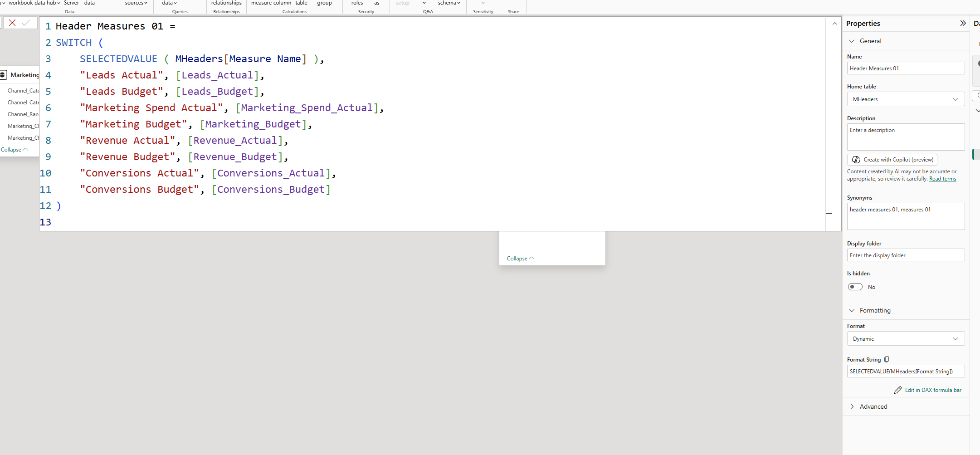Click the measure name Header Measures 01 on line 1

(109, 26)
